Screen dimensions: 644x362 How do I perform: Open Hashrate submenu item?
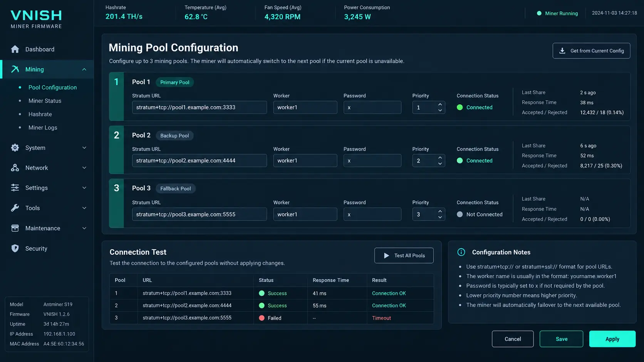point(40,114)
